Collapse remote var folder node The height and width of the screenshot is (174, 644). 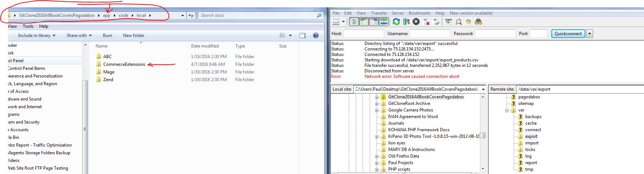click(x=507, y=110)
